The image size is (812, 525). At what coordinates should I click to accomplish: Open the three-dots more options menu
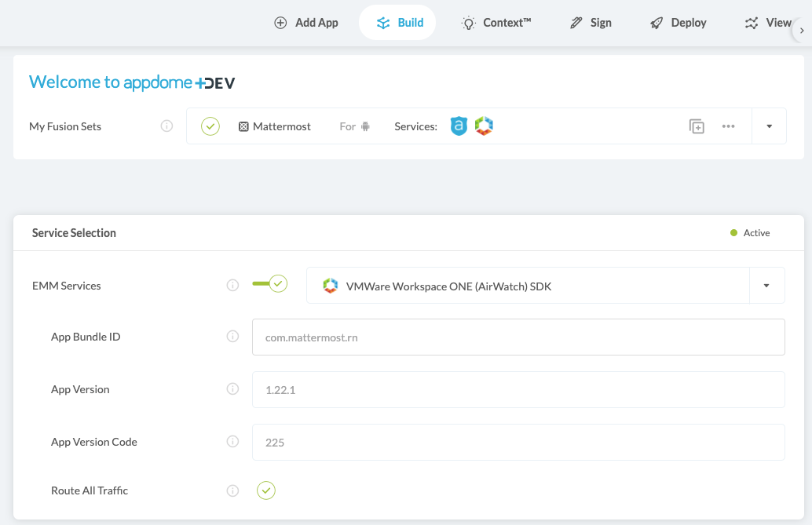point(728,126)
